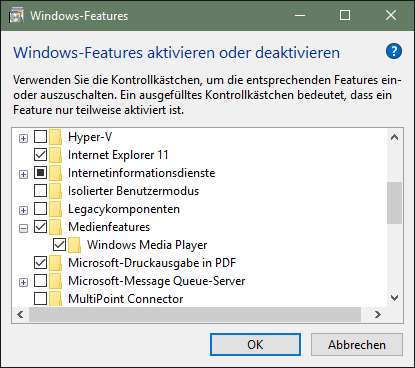Select the Medienfeatures label
This screenshot has height=368, width=415.
[x=109, y=227]
